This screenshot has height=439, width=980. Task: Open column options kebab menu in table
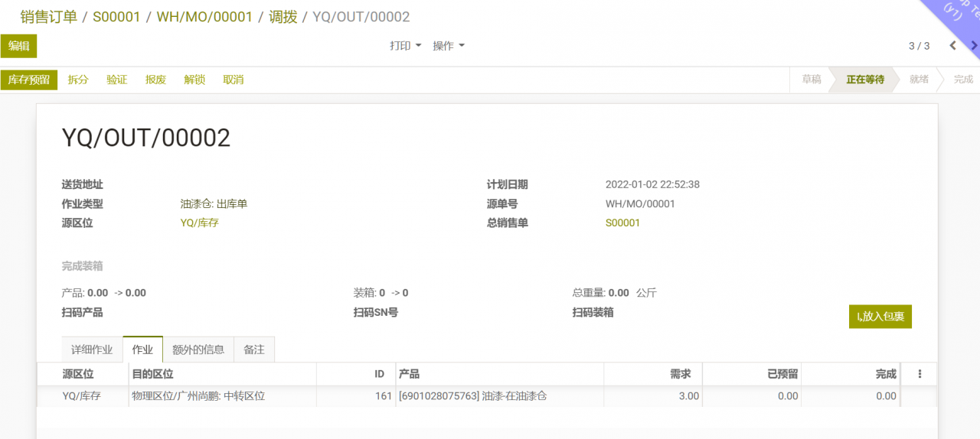[x=920, y=374]
